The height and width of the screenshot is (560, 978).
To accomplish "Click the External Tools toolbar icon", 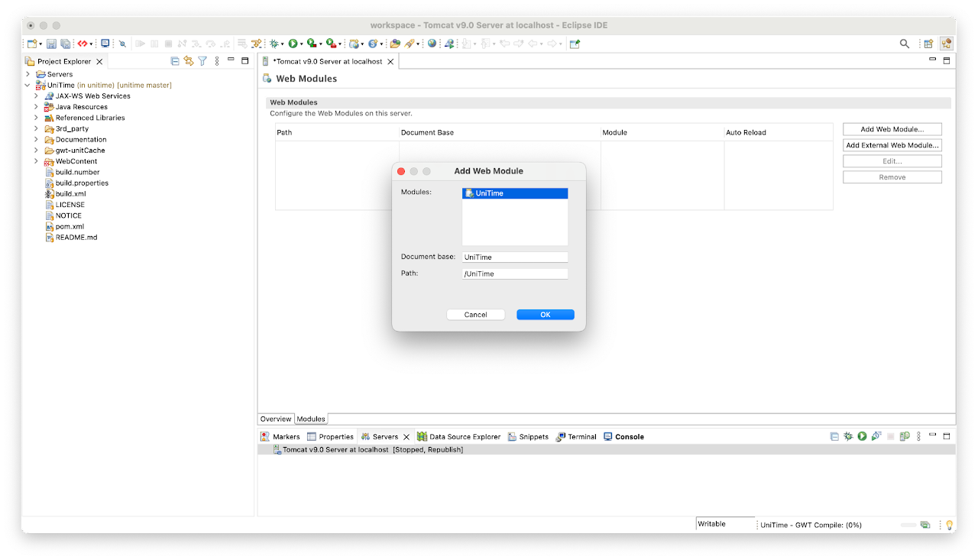I will 330,44.
